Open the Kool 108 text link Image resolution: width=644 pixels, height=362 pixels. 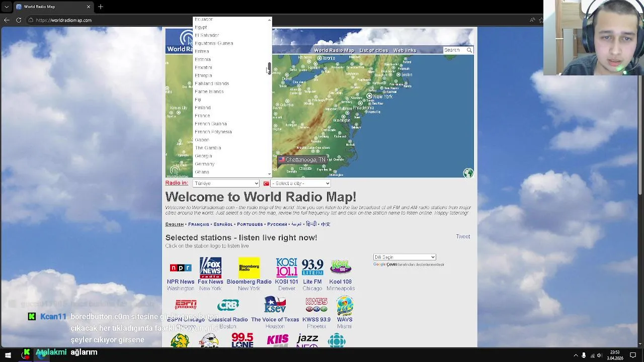pos(341,282)
